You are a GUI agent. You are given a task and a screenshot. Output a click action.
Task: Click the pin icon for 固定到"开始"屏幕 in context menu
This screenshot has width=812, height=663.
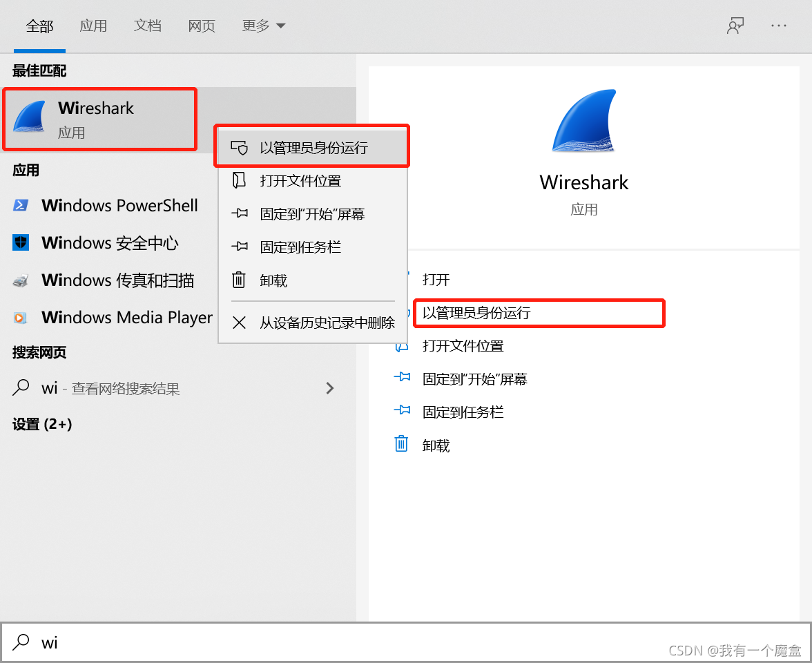(239, 213)
